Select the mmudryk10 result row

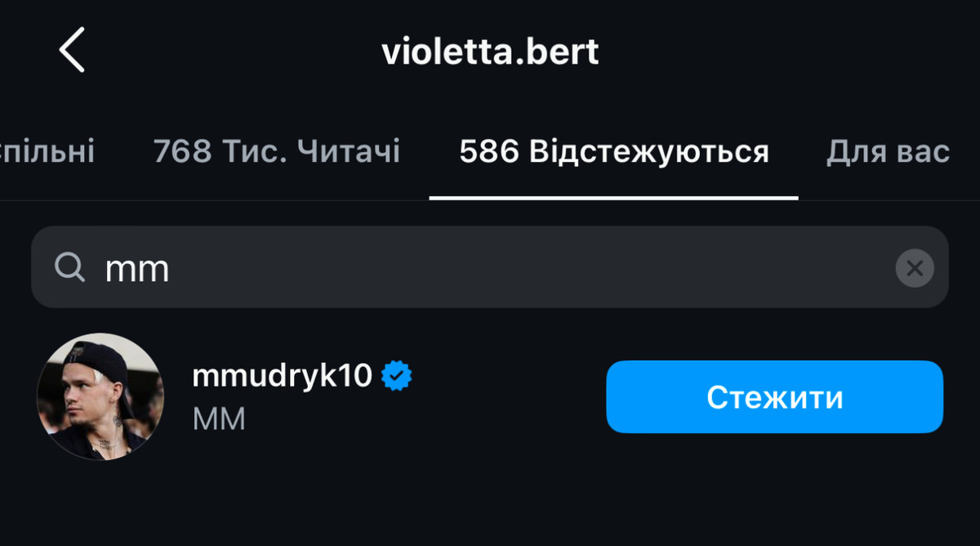tap(490, 397)
